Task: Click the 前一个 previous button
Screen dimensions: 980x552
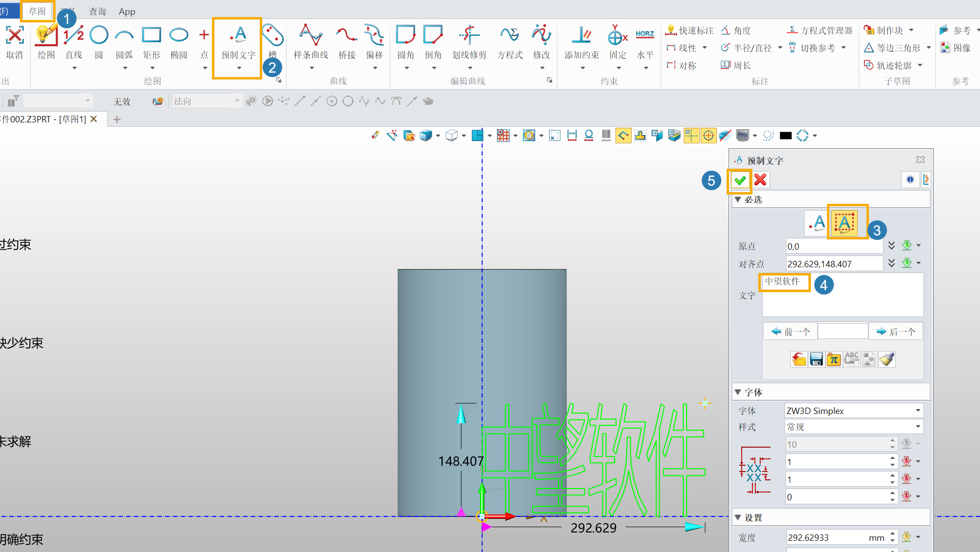Action: click(x=790, y=332)
